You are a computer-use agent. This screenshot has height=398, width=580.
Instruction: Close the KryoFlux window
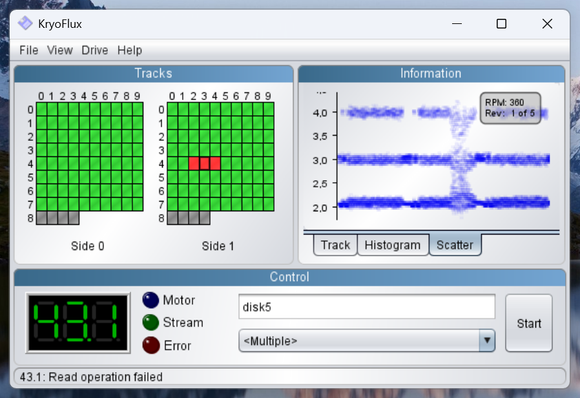(547, 24)
